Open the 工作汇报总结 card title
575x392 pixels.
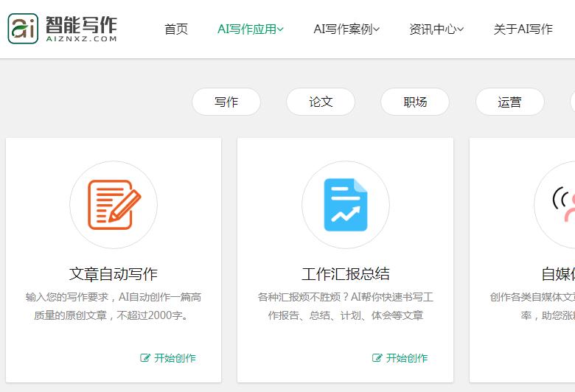[345, 274]
